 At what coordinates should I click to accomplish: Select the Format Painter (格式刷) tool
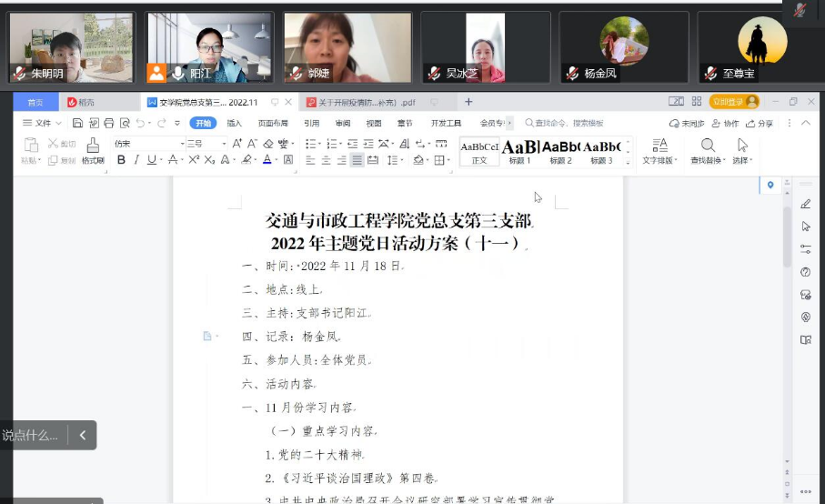[93, 151]
